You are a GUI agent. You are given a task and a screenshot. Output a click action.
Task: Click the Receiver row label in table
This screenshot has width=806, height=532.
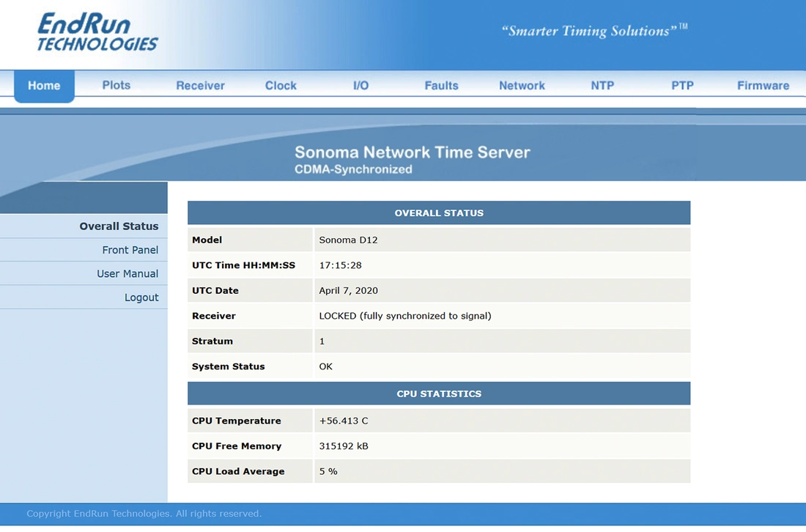pyautogui.click(x=214, y=316)
